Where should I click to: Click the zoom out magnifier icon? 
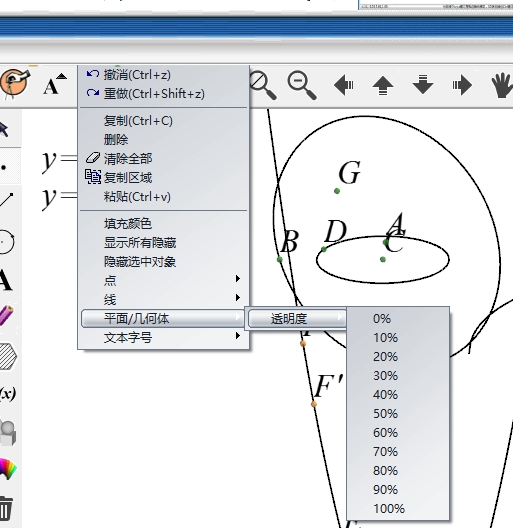click(x=302, y=85)
